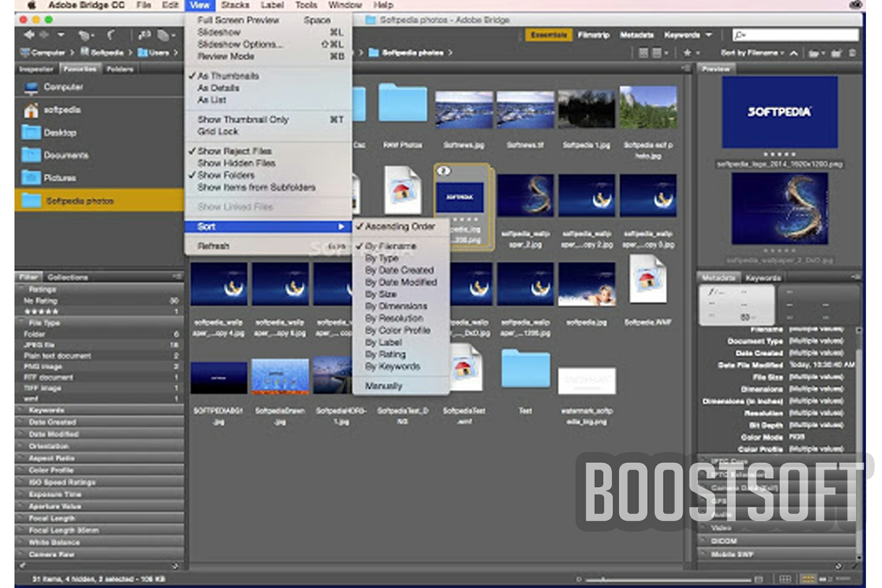Viewport: 882px width, 588px height.
Task: Switch to Metadata workspace
Action: click(x=637, y=35)
